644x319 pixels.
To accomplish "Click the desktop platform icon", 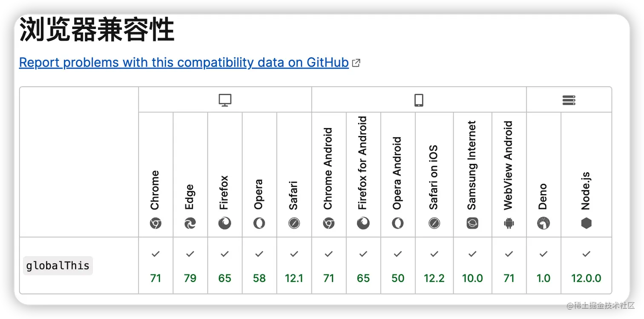I will point(225,100).
